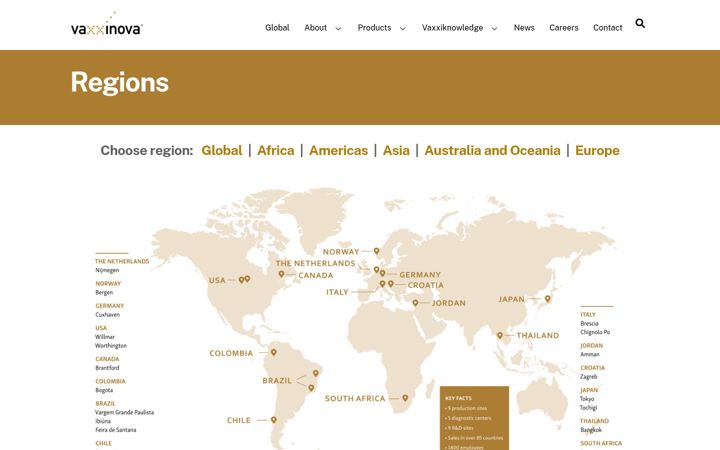Select the Norway map pin
720x450 pixels.
pyautogui.click(x=377, y=251)
